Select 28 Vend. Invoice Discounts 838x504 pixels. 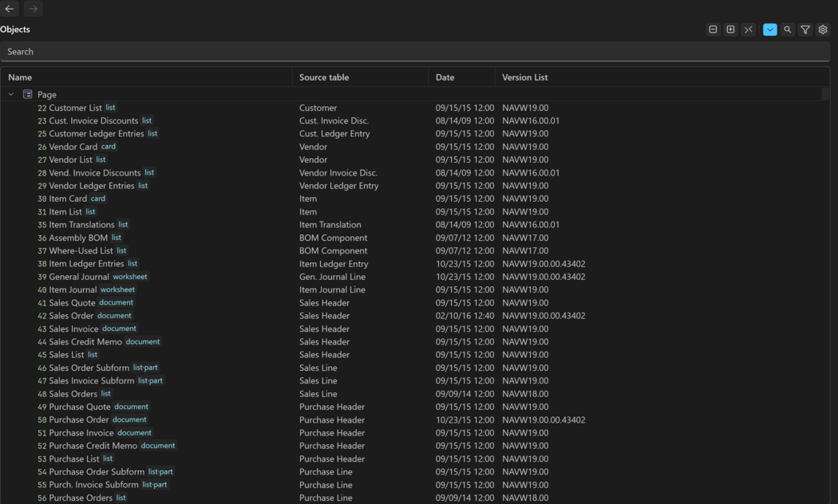(x=89, y=173)
